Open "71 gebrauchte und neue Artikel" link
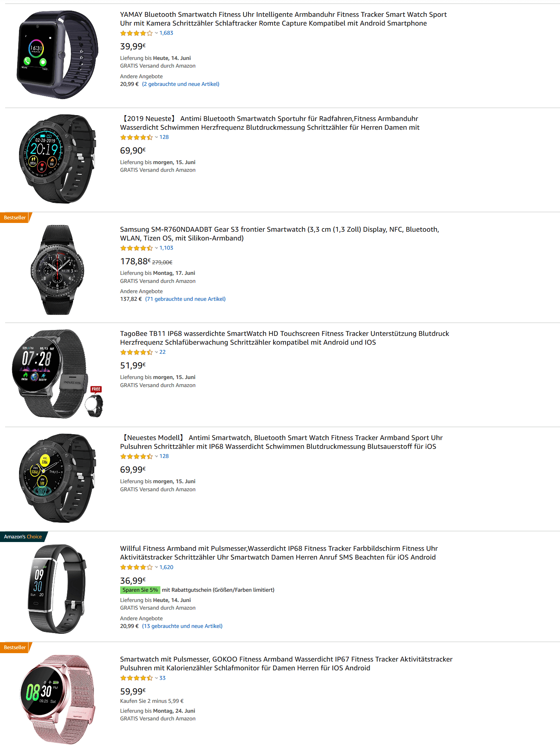This screenshot has height=750, width=560. click(x=185, y=299)
